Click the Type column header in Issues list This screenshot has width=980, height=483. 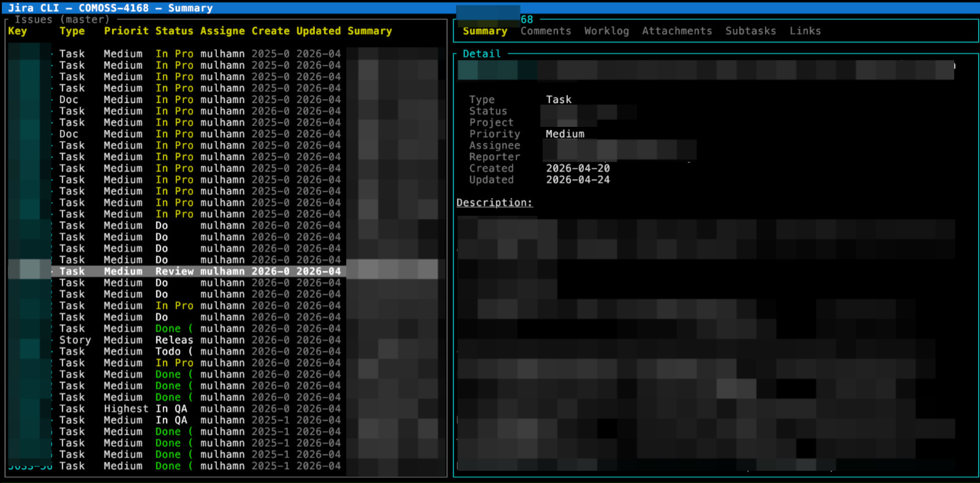[x=72, y=31]
